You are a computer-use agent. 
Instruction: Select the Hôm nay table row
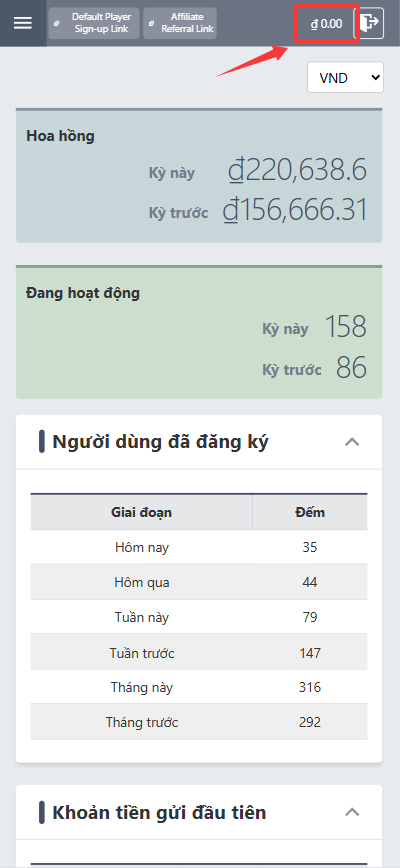point(199,547)
